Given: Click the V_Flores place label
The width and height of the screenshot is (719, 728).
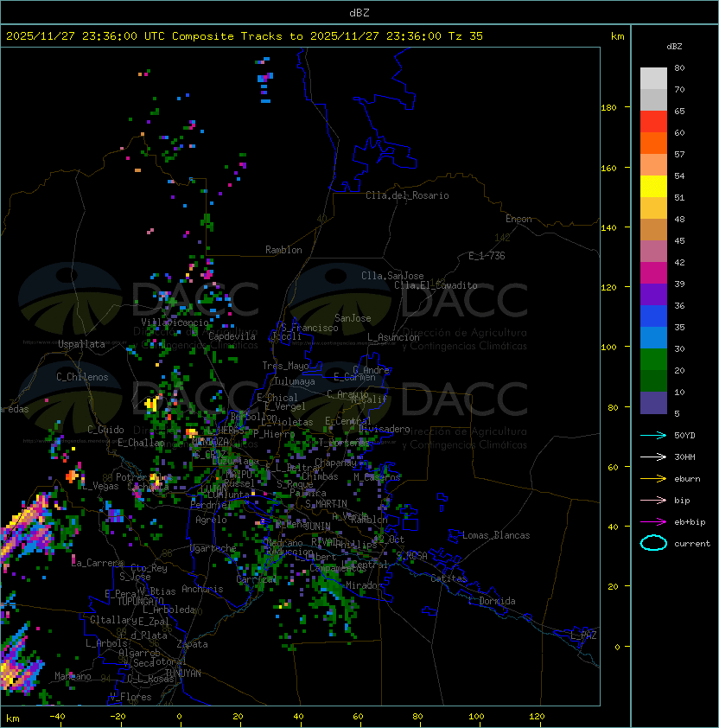Looking at the screenshot, I should (130, 697).
